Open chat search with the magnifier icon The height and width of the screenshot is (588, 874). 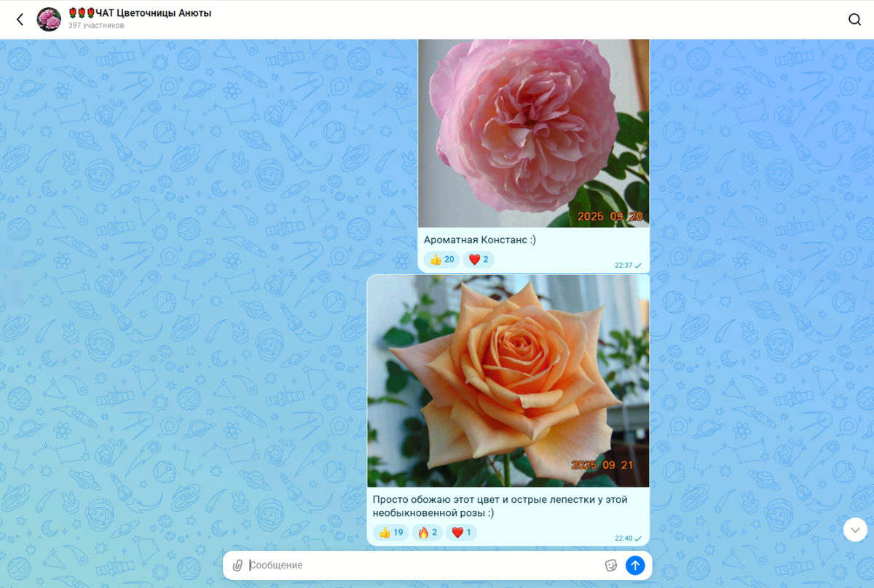click(x=854, y=19)
